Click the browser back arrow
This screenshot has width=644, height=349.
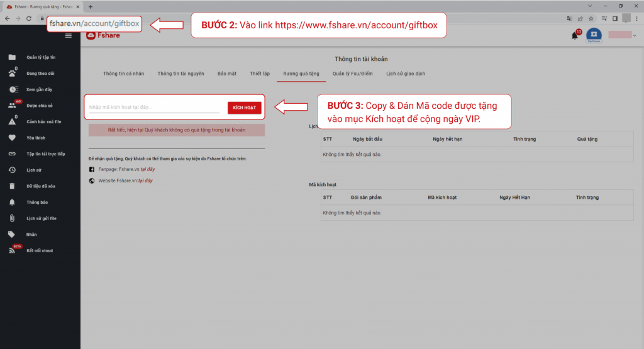(x=8, y=18)
